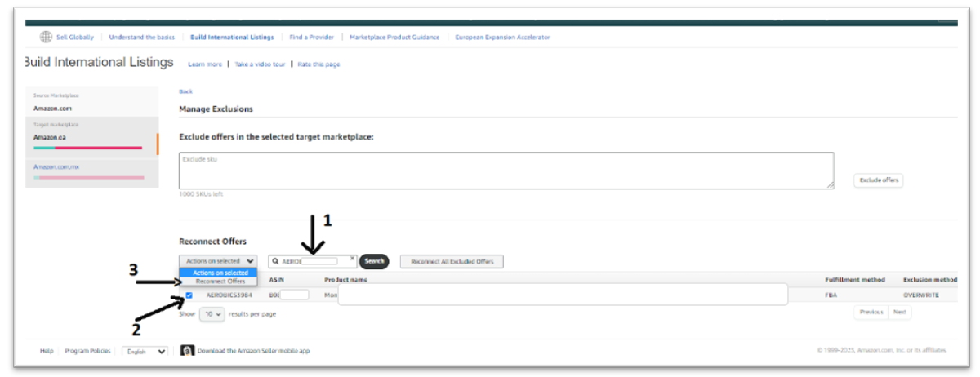The height and width of the screenshot is (377, 980).
Task: Open the Sell Globally tab
Action: click(x=75, y=38)
